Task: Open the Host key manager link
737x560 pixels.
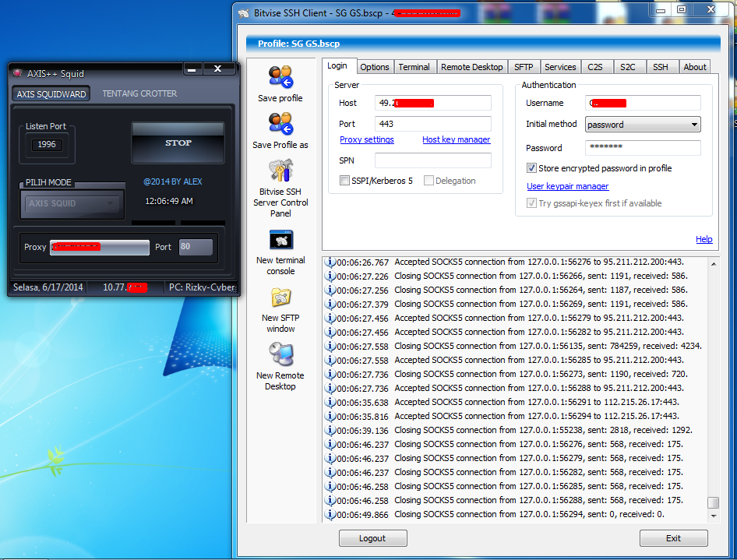Action: 456,139
